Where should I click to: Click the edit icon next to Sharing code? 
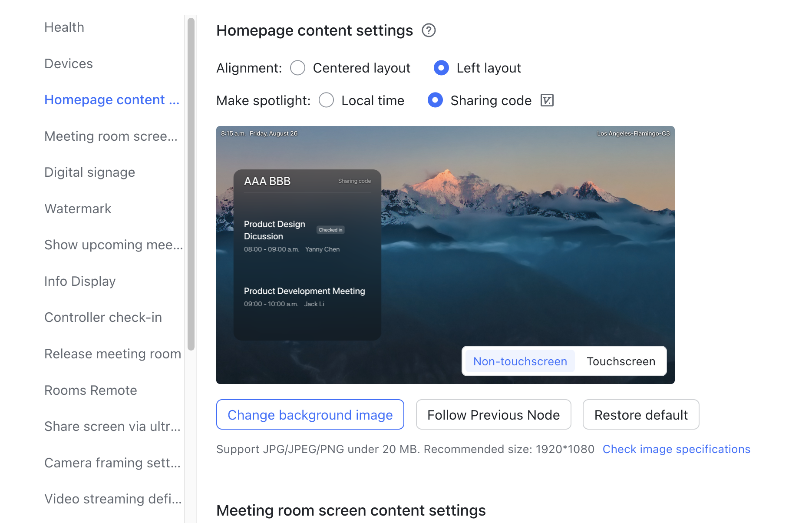click(x=547, y=100)
